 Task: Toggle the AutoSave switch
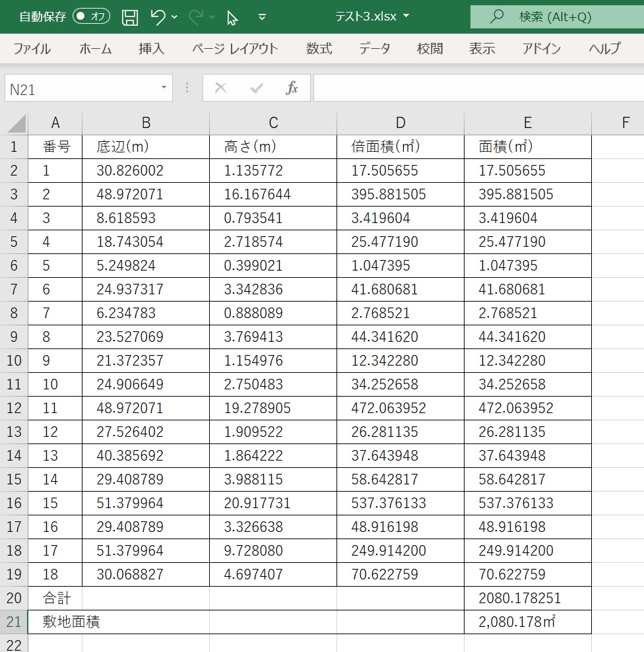(91, 17)
